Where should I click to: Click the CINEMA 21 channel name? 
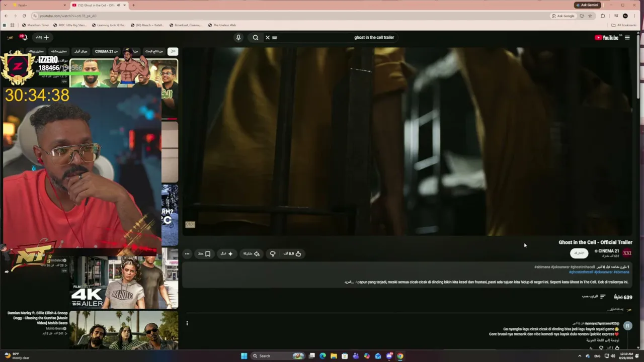point(608,251)
